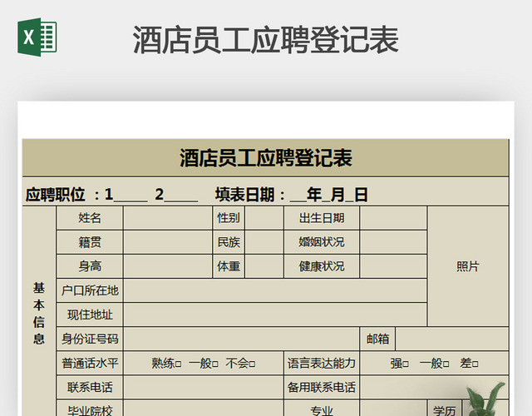Select the 身高 label cell
Image resolution: width=532 pixels, height=416 pixels.
90,266
